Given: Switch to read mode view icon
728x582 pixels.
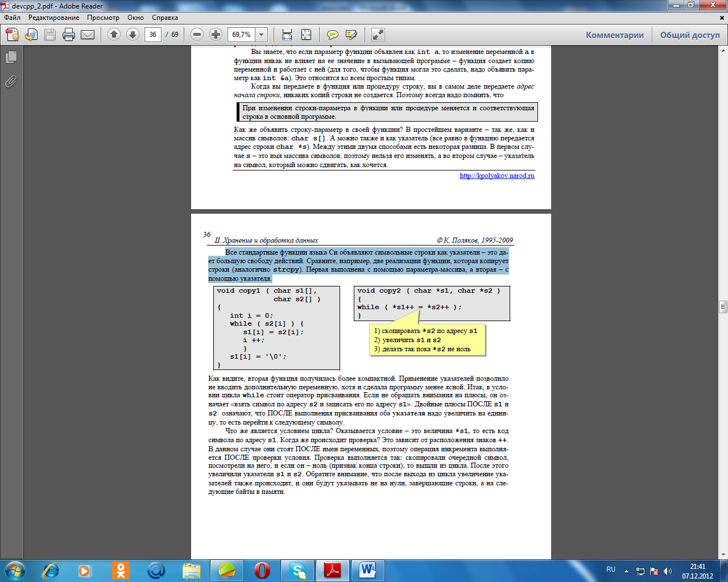Looking at the screenshot, I should pos(378,35).
